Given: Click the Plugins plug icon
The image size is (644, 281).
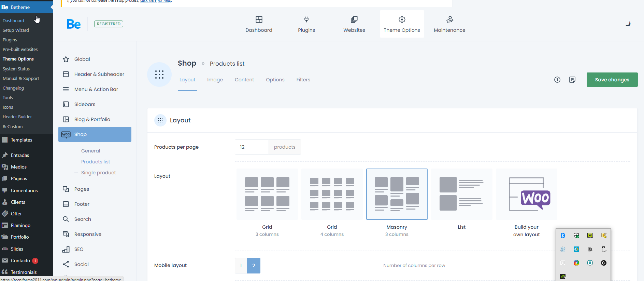Looking at the screenshot, I should pyautogui.click(x=306, y=19).
